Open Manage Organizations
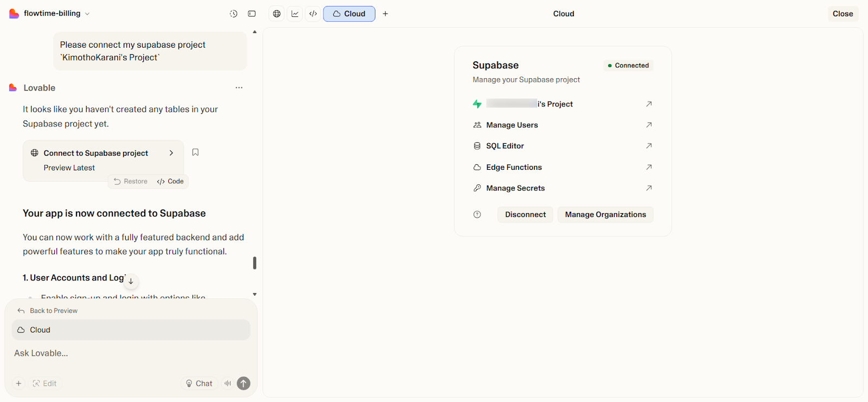This screenshot has height=402, width=868. click(x=605, y=215)
